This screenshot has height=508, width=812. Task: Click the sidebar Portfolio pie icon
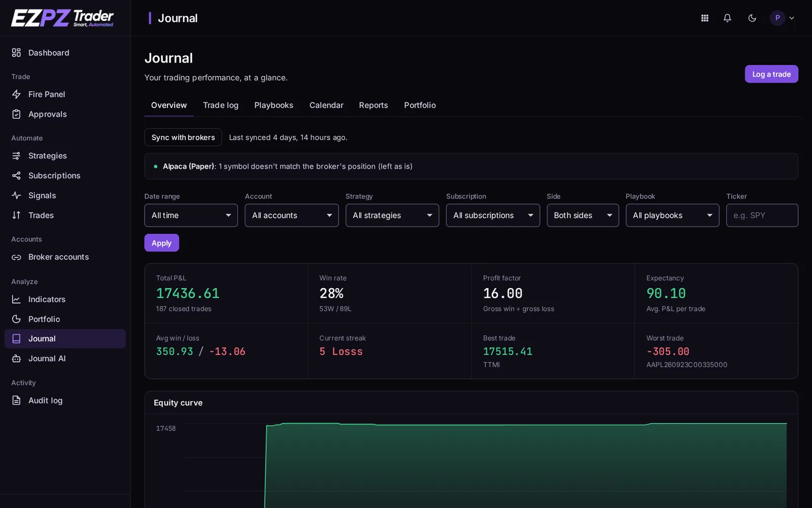[16, 319]
